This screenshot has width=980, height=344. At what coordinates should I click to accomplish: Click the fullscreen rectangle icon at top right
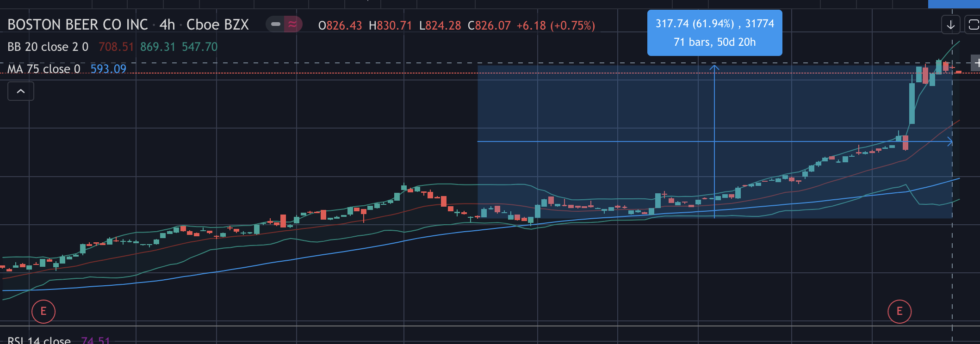tap(973, 25)
